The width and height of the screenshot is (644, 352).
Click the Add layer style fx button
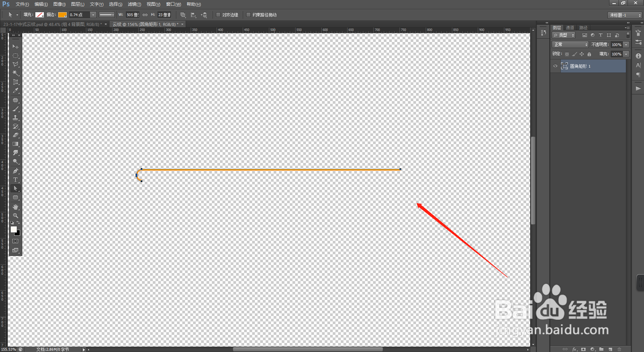tap(574, 349)
